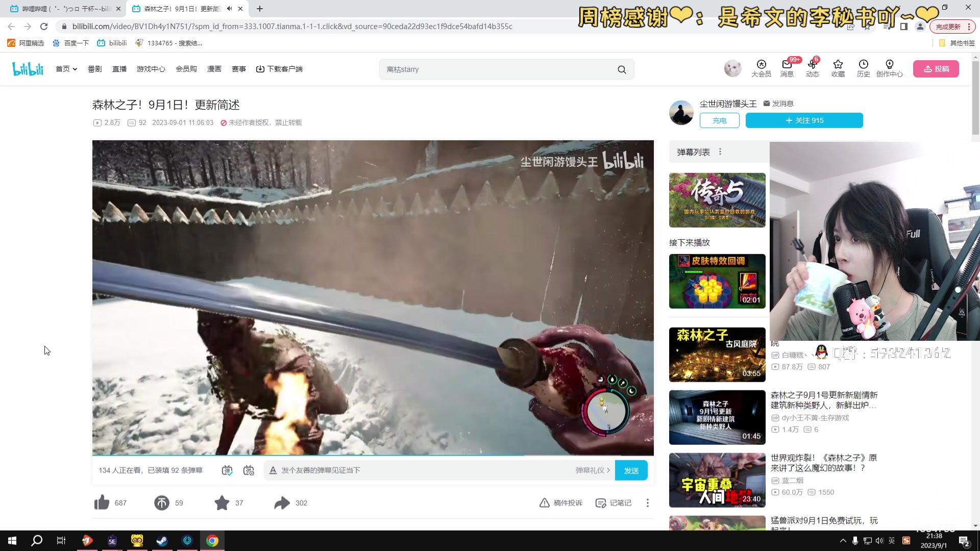Go back with browser back arrow
980x551 pixels.
point(11,27)
